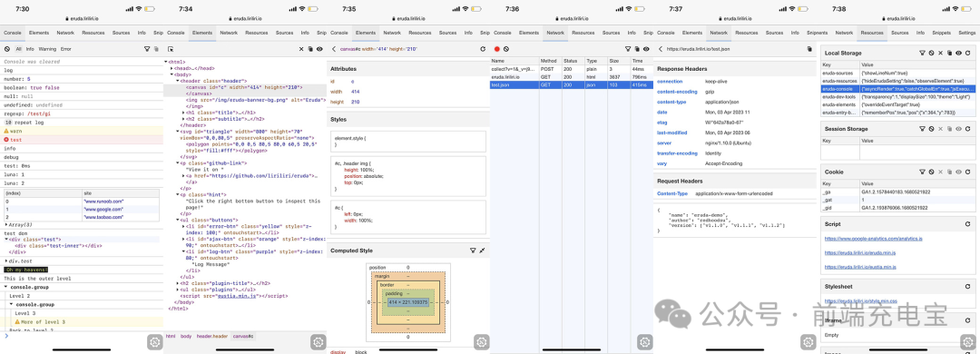980x354 pixels.
Task: Select body breadcrumb in Elements
Action: pyautogui.click(x=186, y=337)
